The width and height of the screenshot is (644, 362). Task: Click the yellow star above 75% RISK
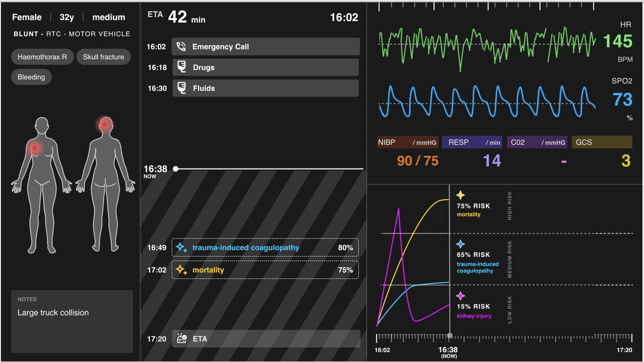(x=460, y=195)
